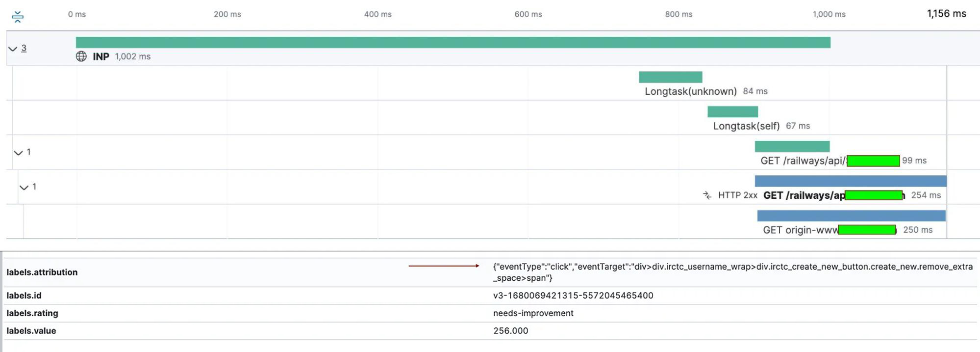Select the INP 1,002 ms green bar

tap(452, 43)
